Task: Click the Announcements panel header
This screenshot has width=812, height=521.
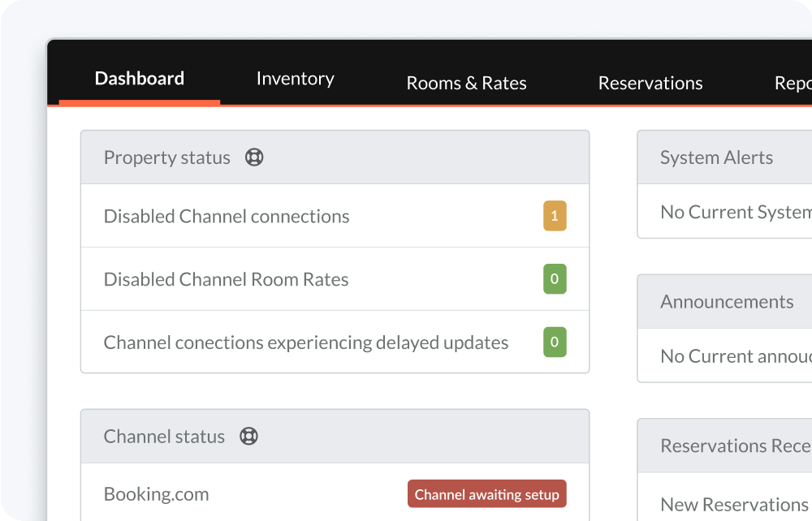Action: pos(725,302)
